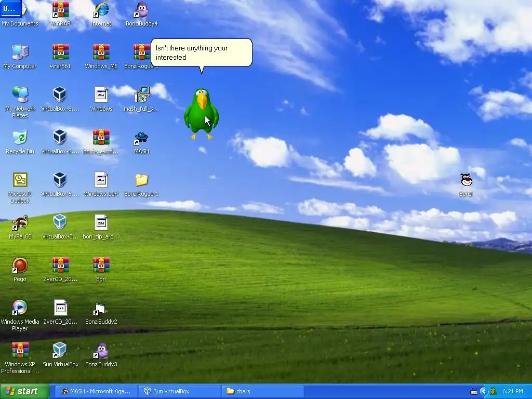The image size is (532, 399).
Task: Click the green parrot agent character
Action: pos(201,114)
